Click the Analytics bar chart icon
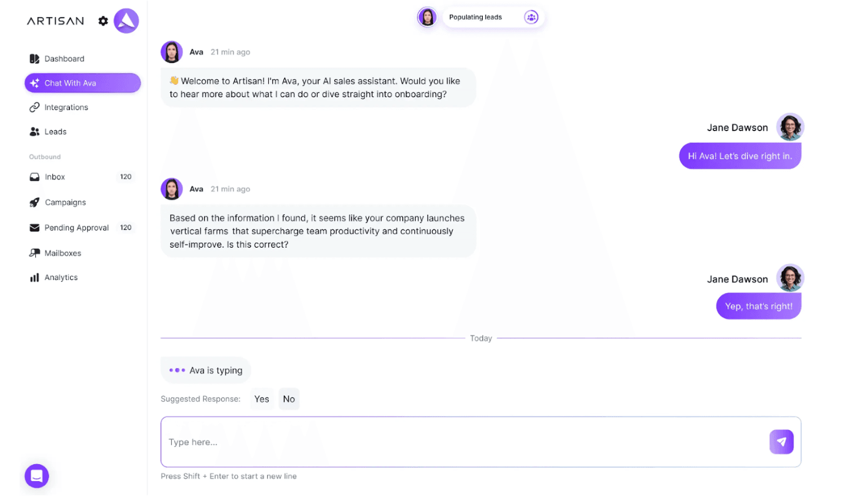The width and height of the screenshot is (868, 500). point(35,278)
